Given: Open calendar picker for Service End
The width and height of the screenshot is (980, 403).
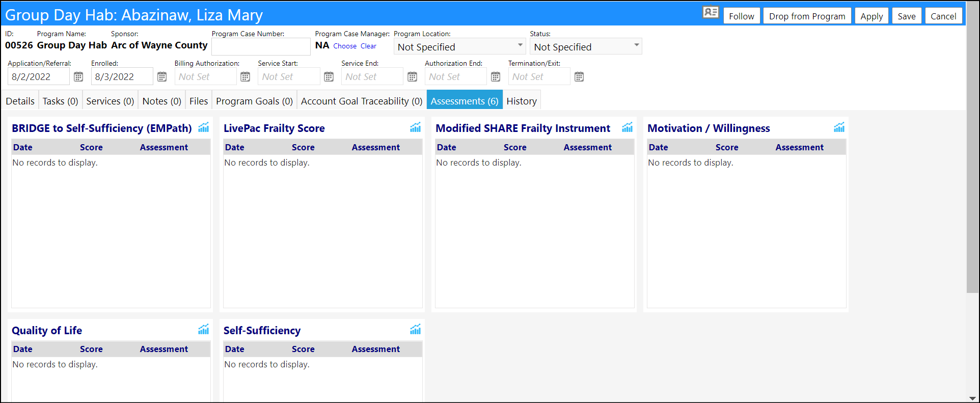Looking at the screenshot, I should tap(413, 77).
